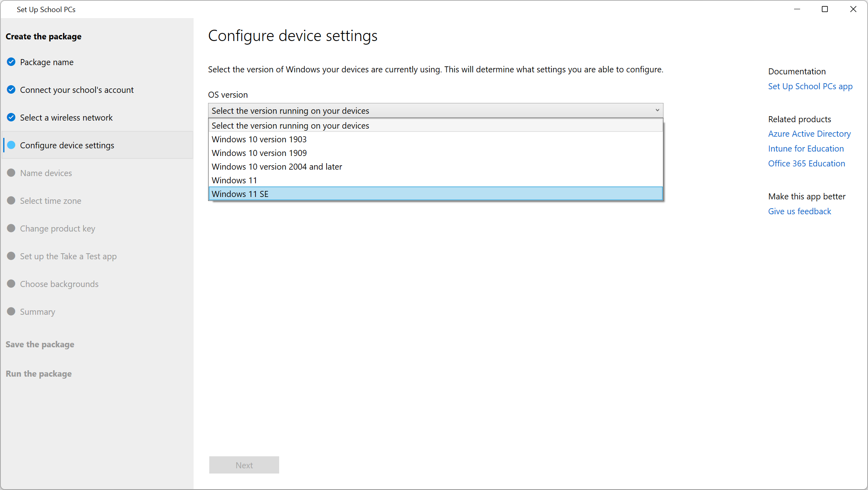
Task: Click the Next button to proceed
Action: click(x=244, y=465)
